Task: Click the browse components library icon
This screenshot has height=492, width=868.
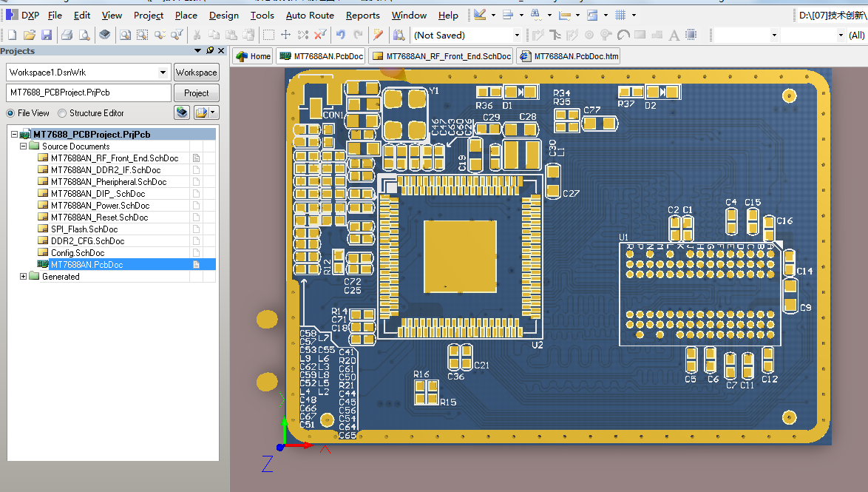Action: pyautogui.click(x=399, y=35)
